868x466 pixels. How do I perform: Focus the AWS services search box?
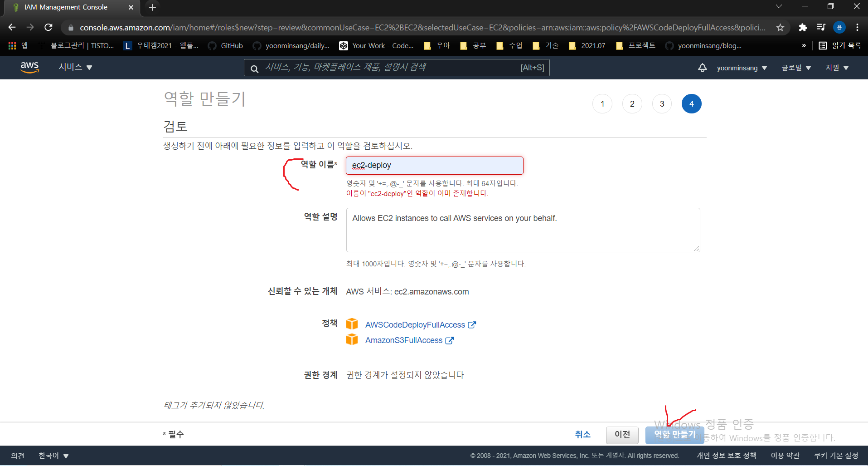click(x=397, y=68)
